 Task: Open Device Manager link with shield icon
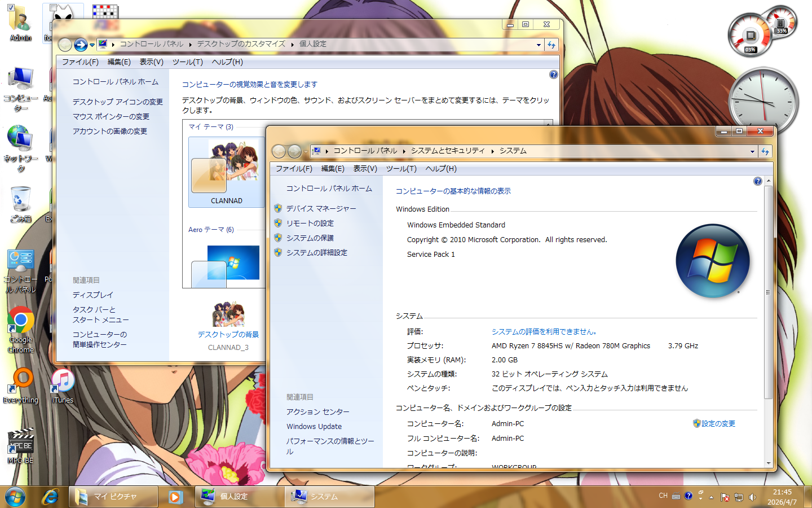[321, 208]
